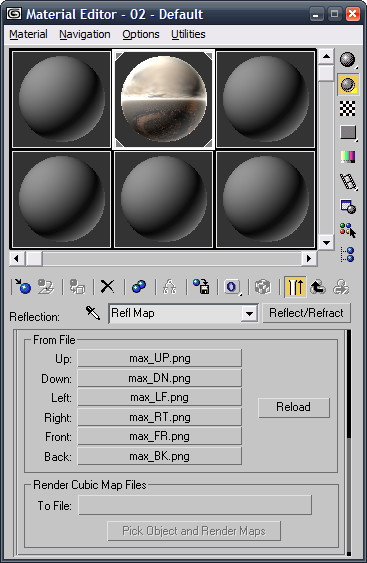Toggle the Backlight button
367x563 pixels.
[348, 85]
